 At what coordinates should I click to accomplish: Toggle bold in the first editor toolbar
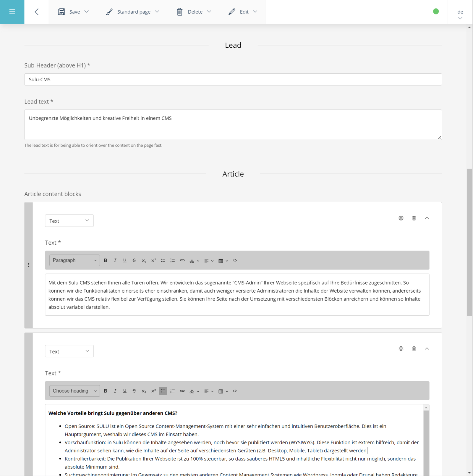[x=106, y=260]
